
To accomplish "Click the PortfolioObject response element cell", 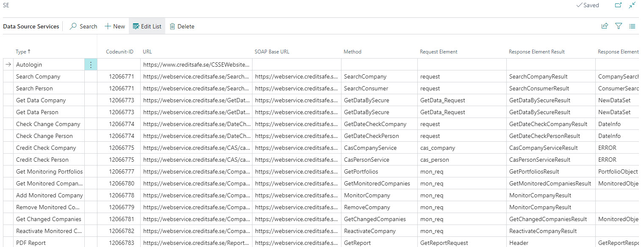I will [618, 172].
